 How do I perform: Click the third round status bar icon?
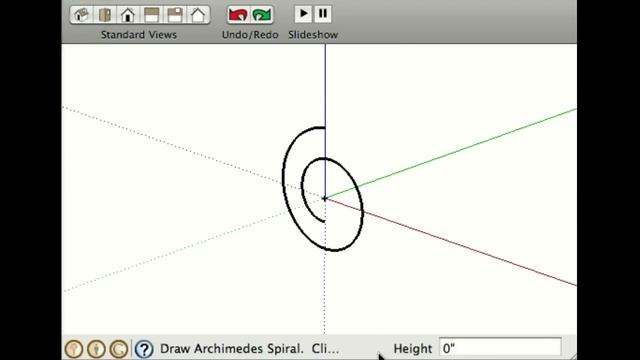(x=119, y=349)
